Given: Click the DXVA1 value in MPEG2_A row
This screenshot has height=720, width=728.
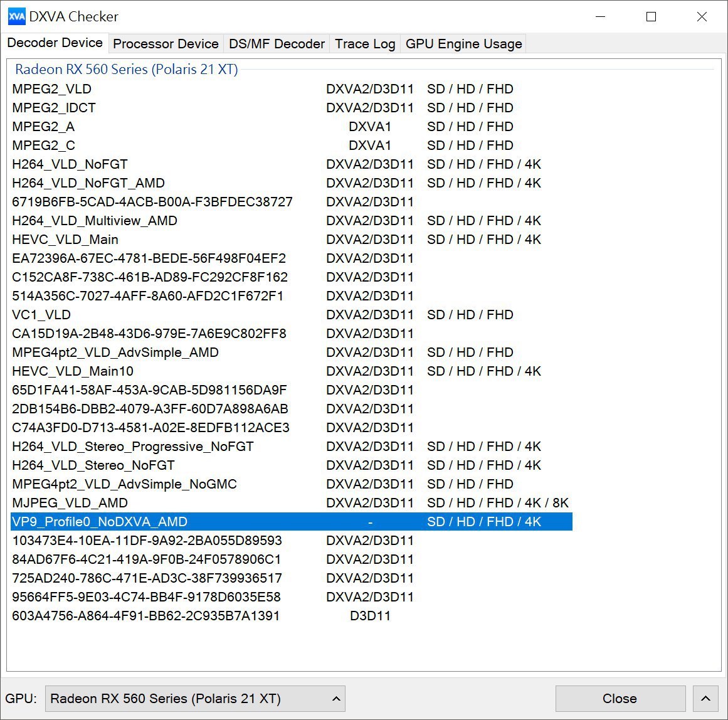Looking at the screenshot, I should pos(370,126).
